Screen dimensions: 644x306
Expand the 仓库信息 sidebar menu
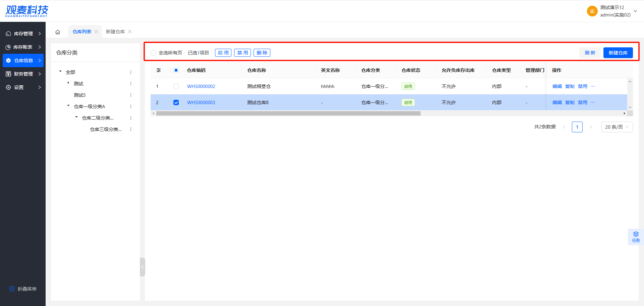23,60
